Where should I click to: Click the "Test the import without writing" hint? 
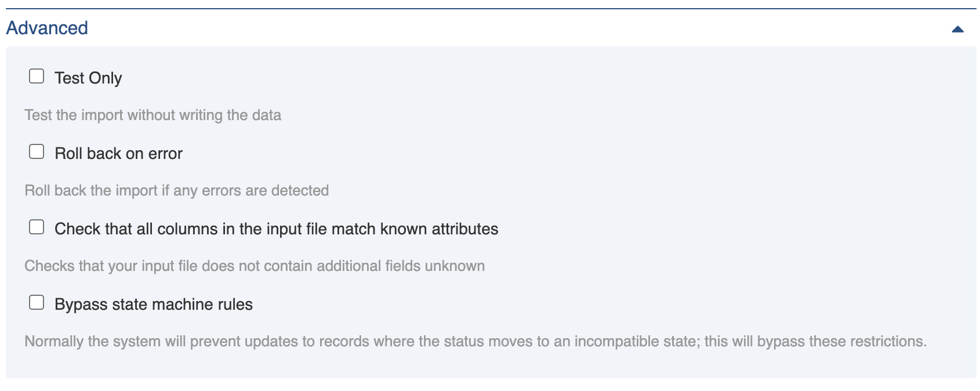pos(153,115)
